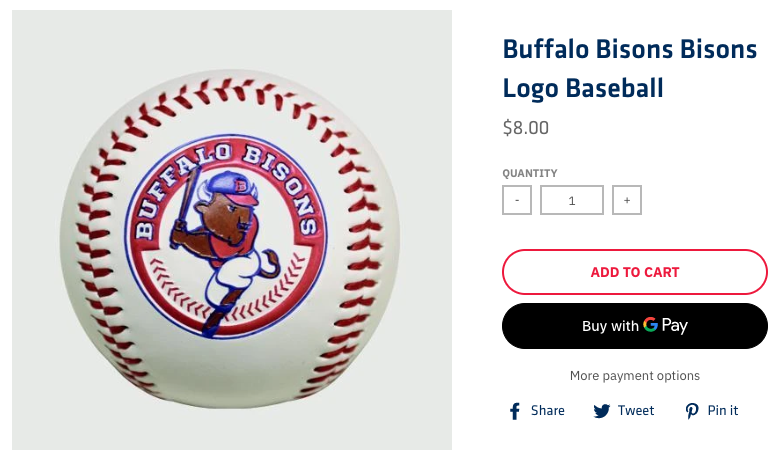Click the Google G logo

click(650, 325)
